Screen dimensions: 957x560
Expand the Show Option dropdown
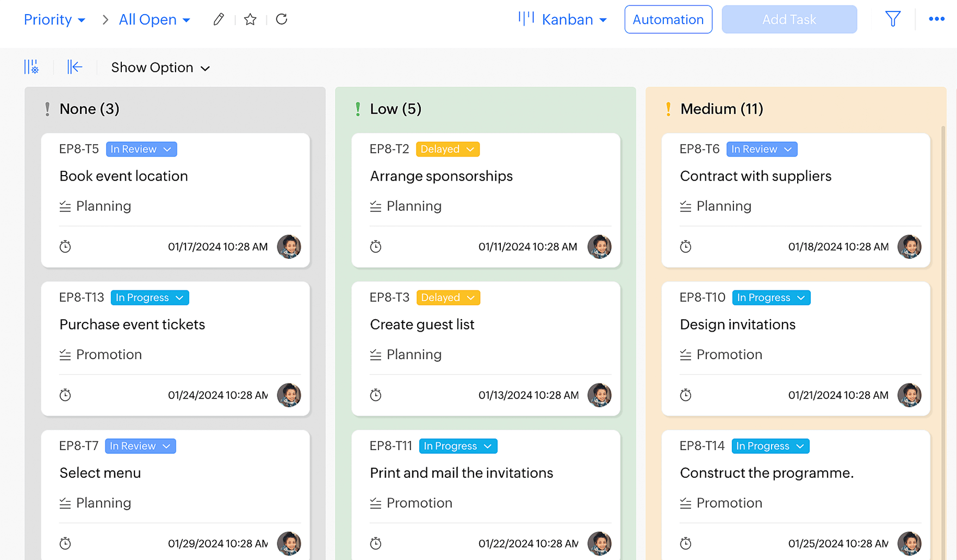point(160,68)
